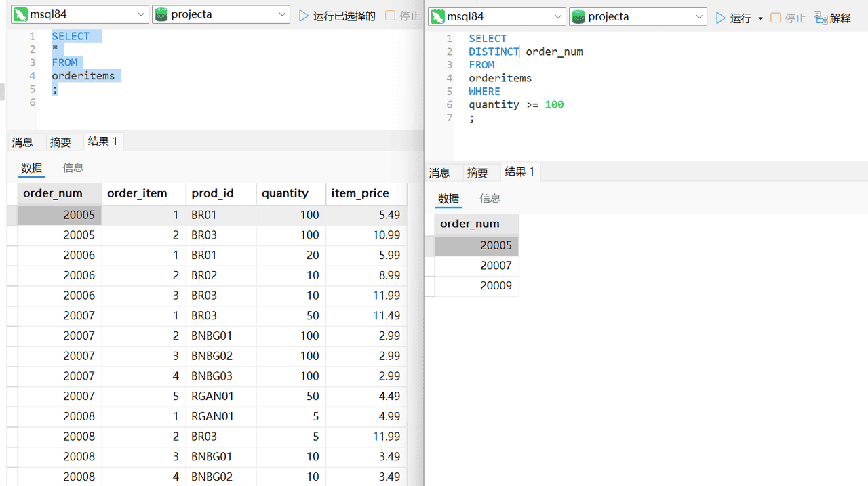Viewport: 868px width, 486px height.
Task: Switch to 消息 tab in left pane
Action: [x=22, y=142]
